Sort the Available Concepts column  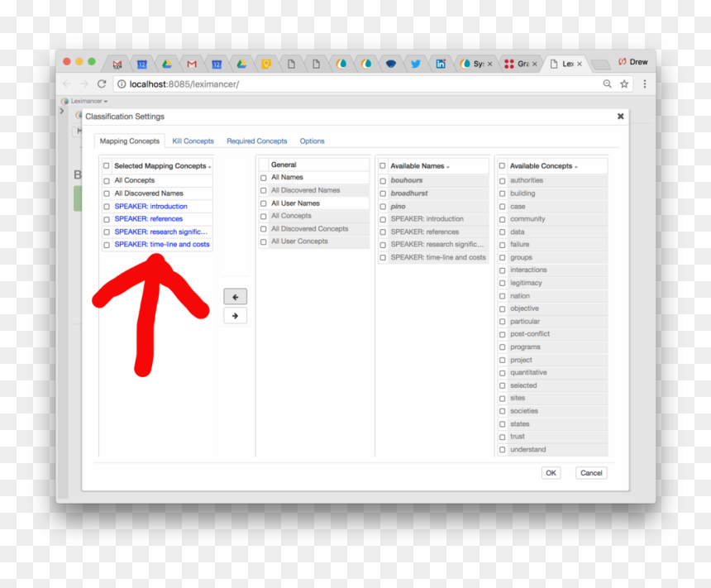click(544, 166)
